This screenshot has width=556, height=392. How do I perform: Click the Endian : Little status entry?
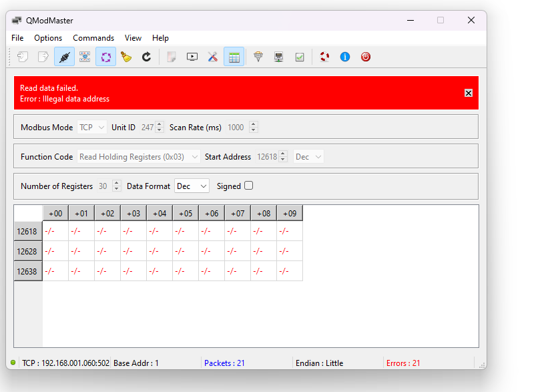click(x=320, y=363)
